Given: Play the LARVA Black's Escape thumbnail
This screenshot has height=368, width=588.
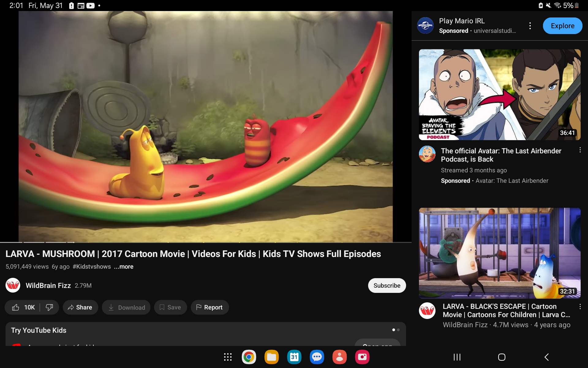Looking at the screenshot, I should coord(499,253).
